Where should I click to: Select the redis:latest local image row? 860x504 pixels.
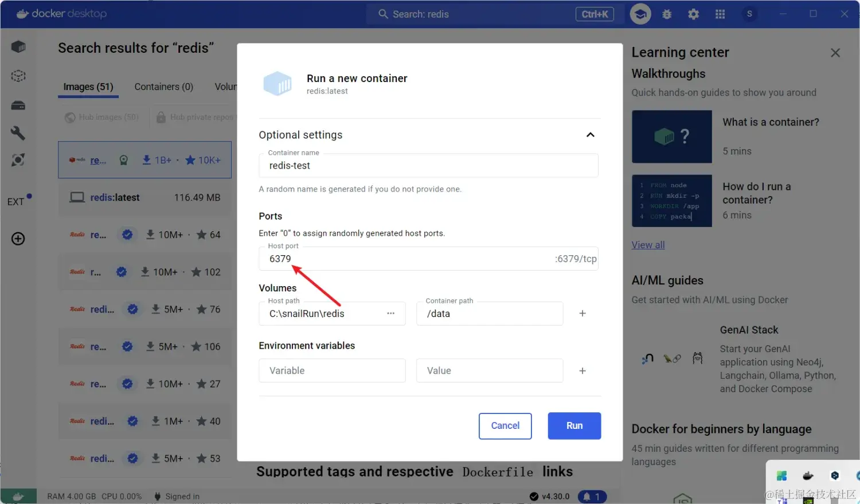144,197
